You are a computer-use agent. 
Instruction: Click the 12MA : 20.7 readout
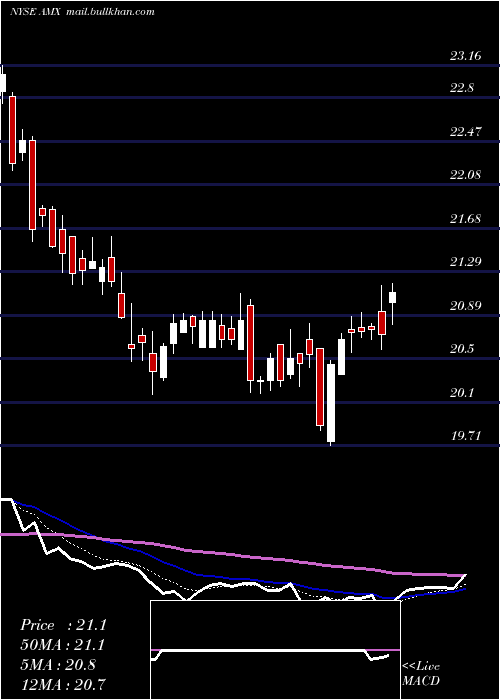click(63, 684)
